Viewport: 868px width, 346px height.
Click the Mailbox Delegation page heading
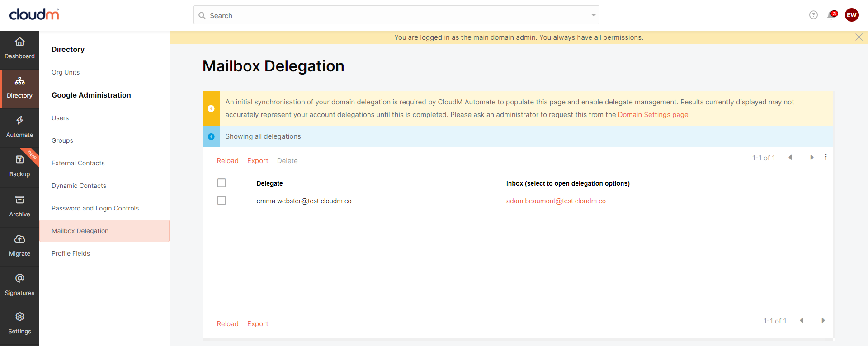(x=273, y=66)
